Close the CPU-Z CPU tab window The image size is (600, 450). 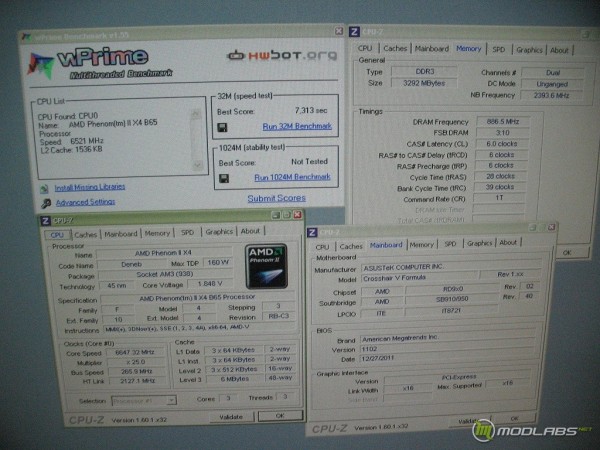(x=297, y=215)
